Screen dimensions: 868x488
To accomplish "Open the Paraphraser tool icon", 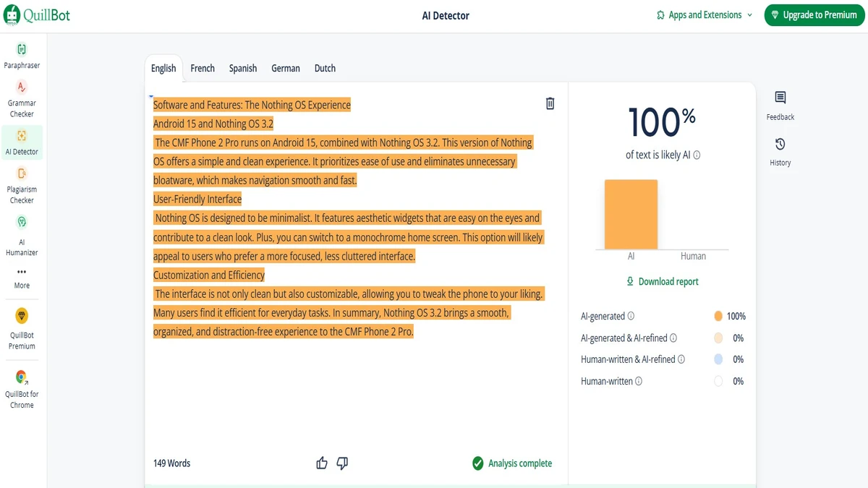I will 22,49.
